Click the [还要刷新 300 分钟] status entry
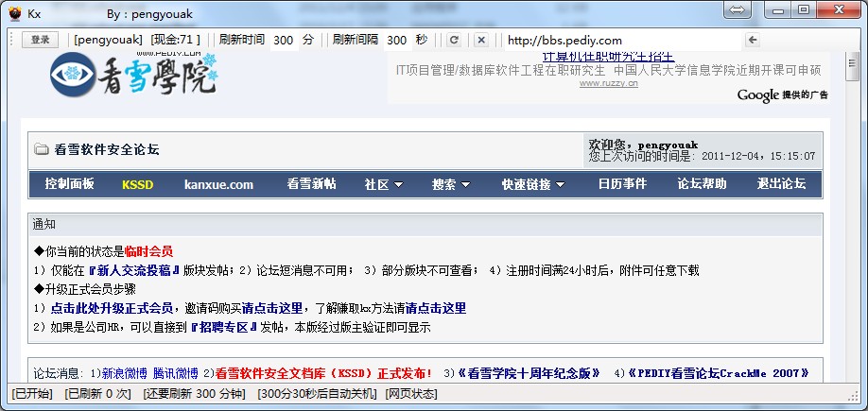This screenshot has width=868, height=411. tap(194, 394)
